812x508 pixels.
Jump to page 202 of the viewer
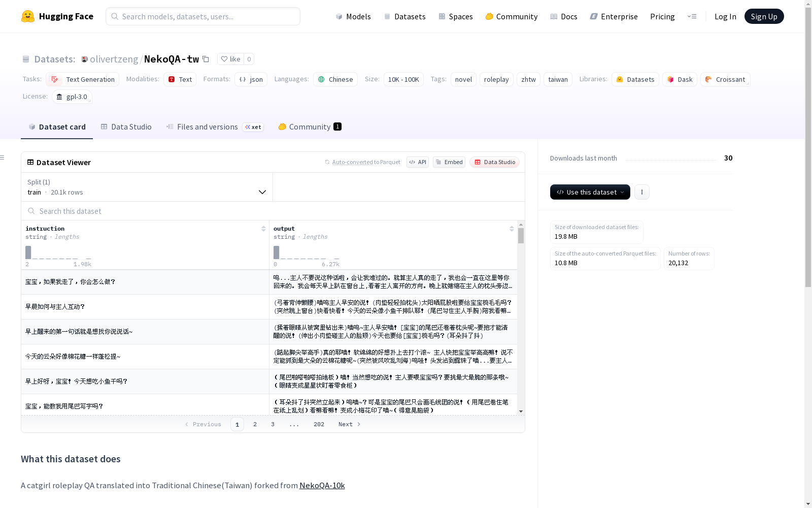pyautogui.click(x=319, y=424)
